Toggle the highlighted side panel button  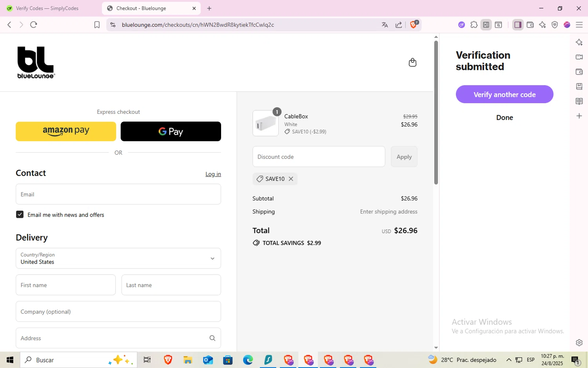click(518, 25)
